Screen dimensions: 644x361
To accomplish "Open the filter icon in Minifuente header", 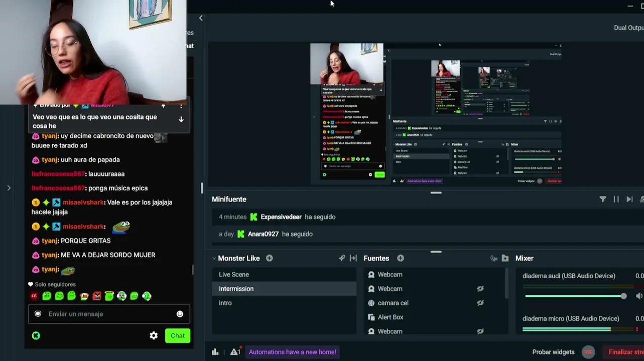I will [x=603, y=199].
